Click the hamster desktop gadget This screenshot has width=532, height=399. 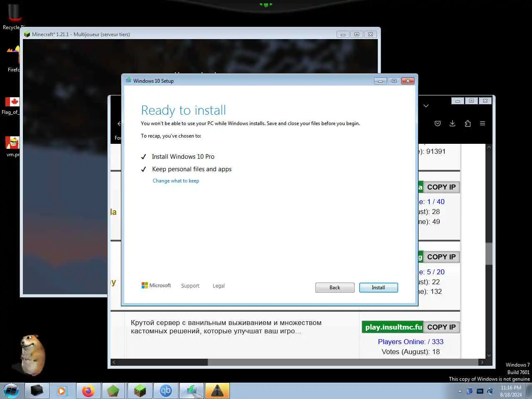(32, 355)
